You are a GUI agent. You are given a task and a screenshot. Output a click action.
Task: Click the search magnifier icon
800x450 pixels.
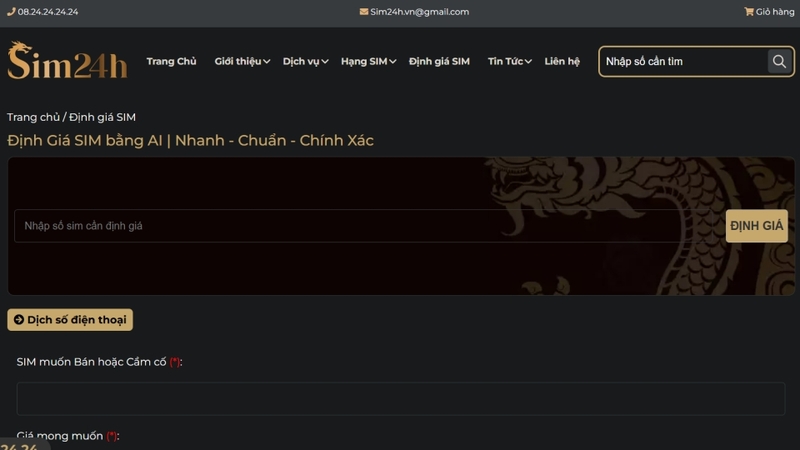[779, 61]
